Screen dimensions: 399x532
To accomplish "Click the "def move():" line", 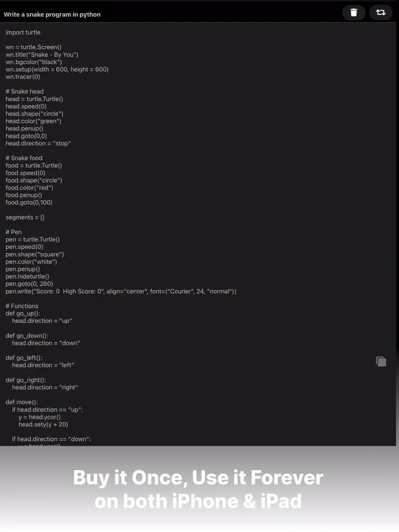I will 22,402.
